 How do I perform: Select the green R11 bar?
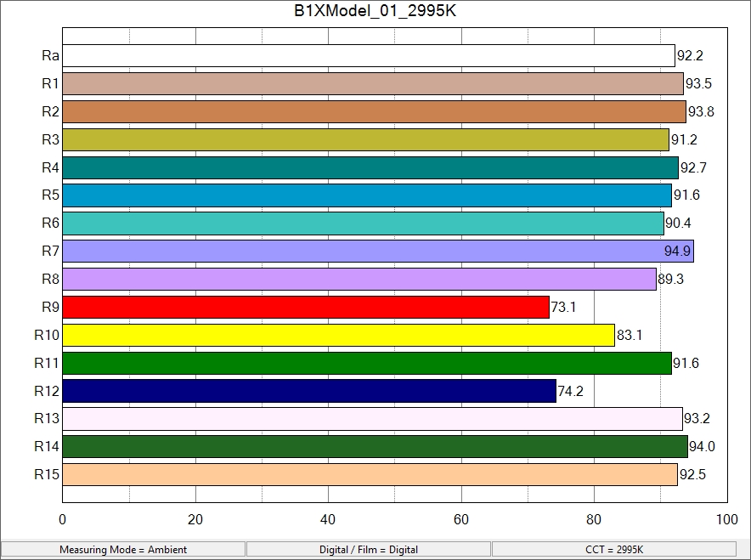tap(367, 364)
